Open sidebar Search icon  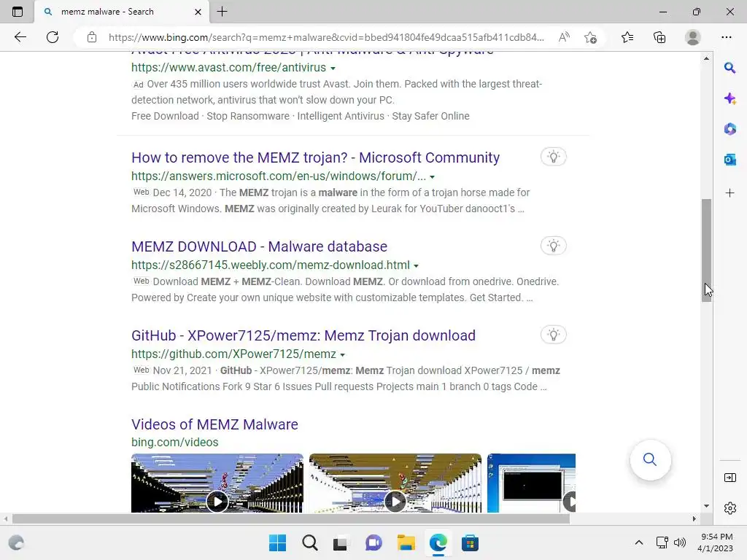coord(729,68)
